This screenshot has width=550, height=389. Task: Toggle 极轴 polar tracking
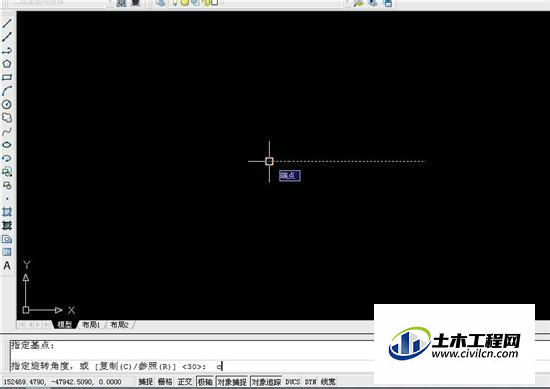click(x=205, y=381)
